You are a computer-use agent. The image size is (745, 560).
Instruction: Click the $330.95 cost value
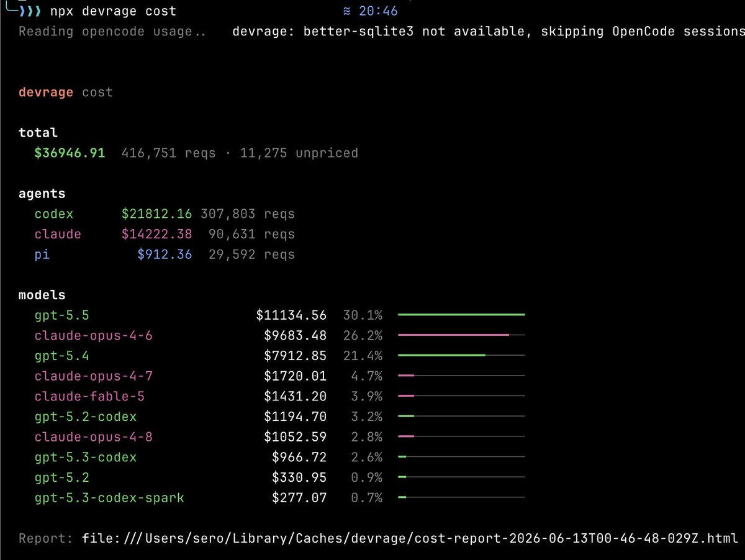pos(299,477)
